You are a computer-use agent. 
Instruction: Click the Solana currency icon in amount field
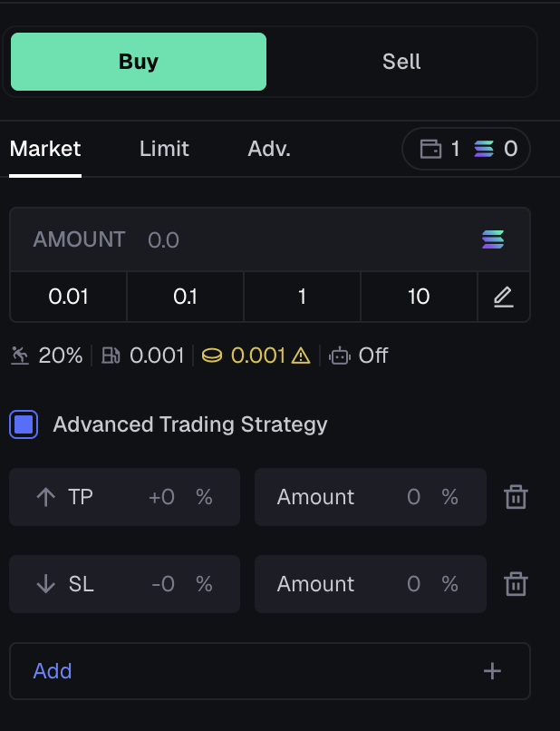click(493, 239)
